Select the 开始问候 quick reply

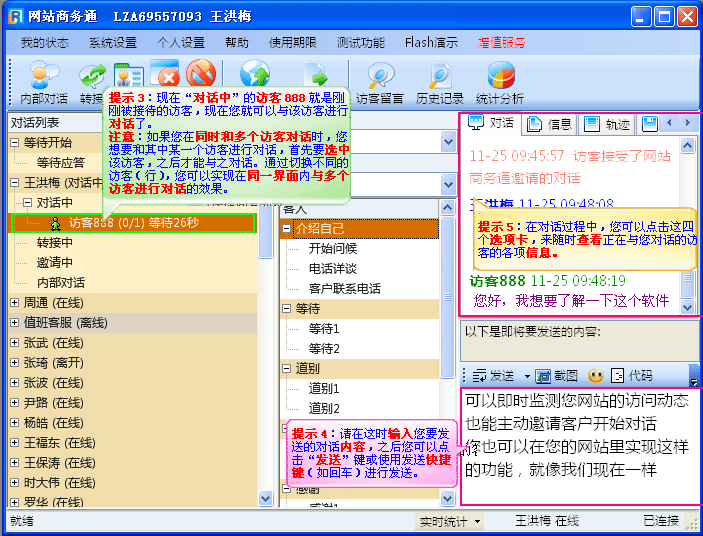[x=333, y=248]
